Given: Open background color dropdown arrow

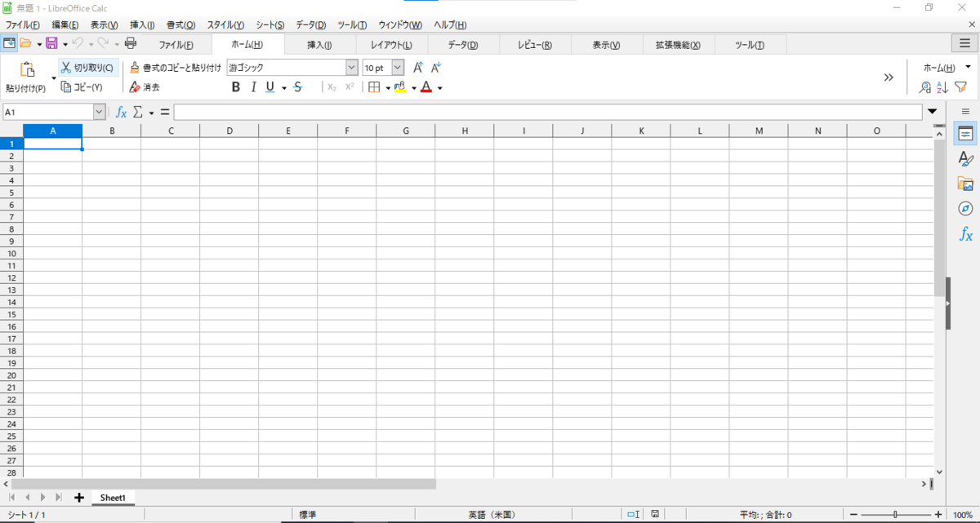Looking at the screenshot, I should point(414,88).
